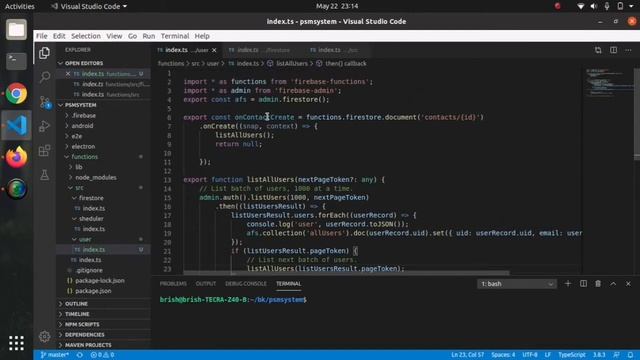Open the Help menu

click(x=202, y=36)
